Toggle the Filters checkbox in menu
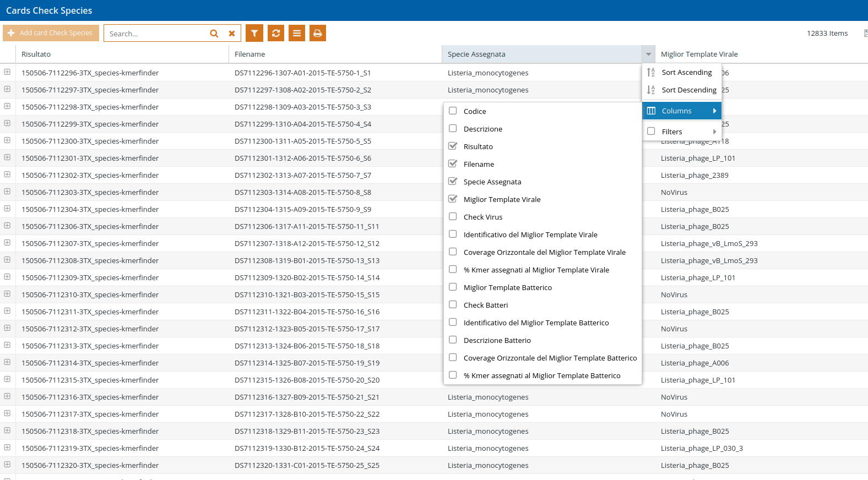This screenshot has width=868, height=480. 651,131
